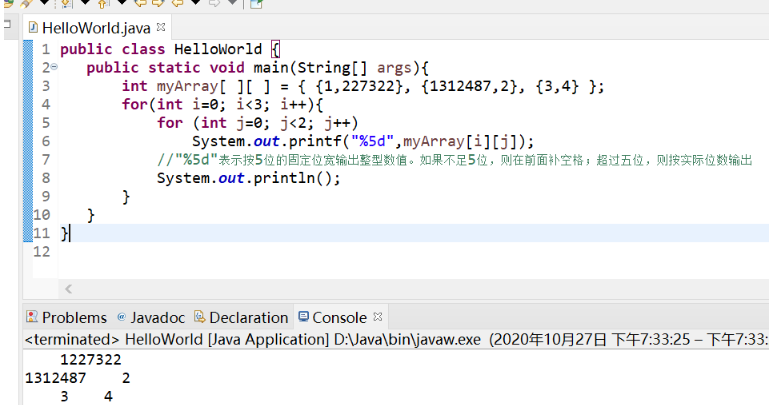Open the Forward history dropdown arrow

click(232, 4)
